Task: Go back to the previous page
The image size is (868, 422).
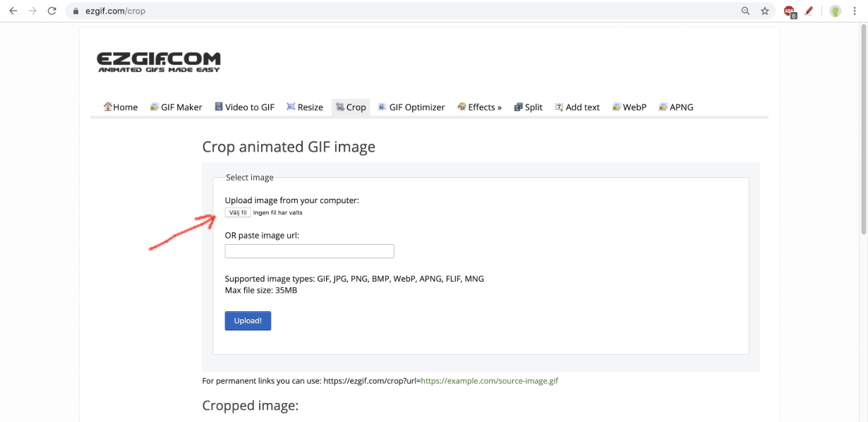Action: tap(13, 11)
